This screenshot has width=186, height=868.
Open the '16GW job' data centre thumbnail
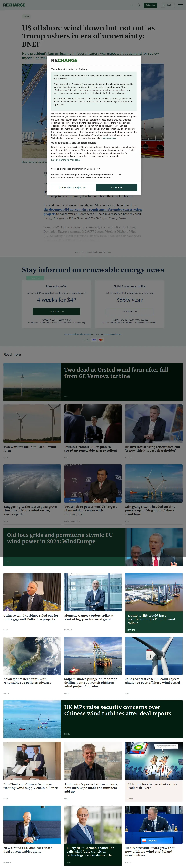tap(93, 483)
